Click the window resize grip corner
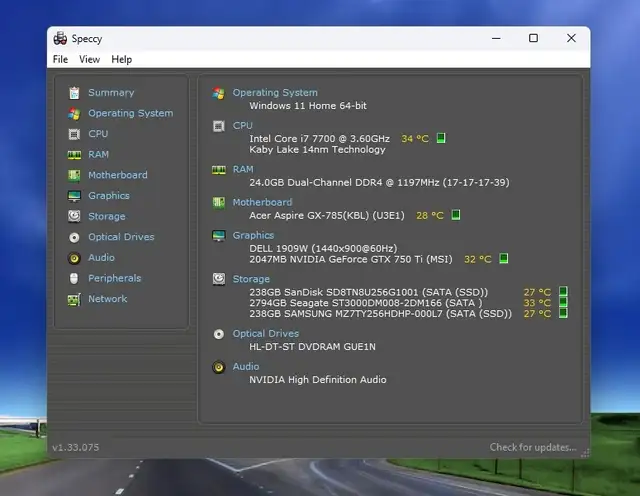The height and width of the screenshot is (496, 640). click(585, 453)
